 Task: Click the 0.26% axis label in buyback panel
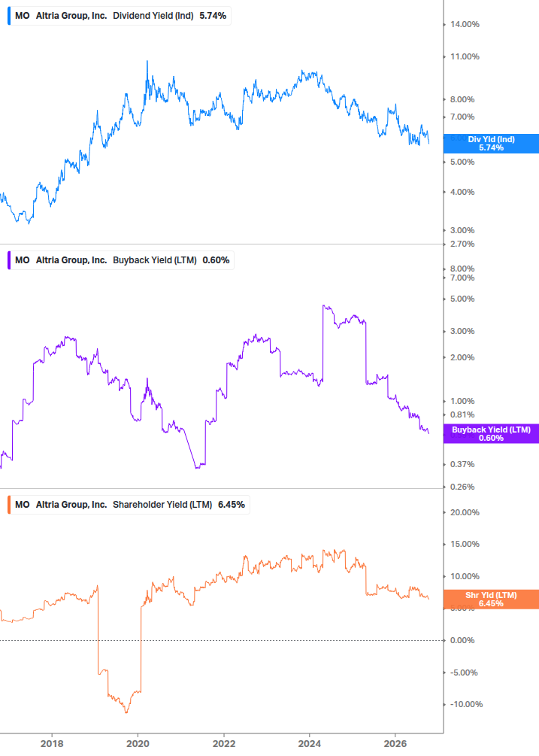coord(462,487)
